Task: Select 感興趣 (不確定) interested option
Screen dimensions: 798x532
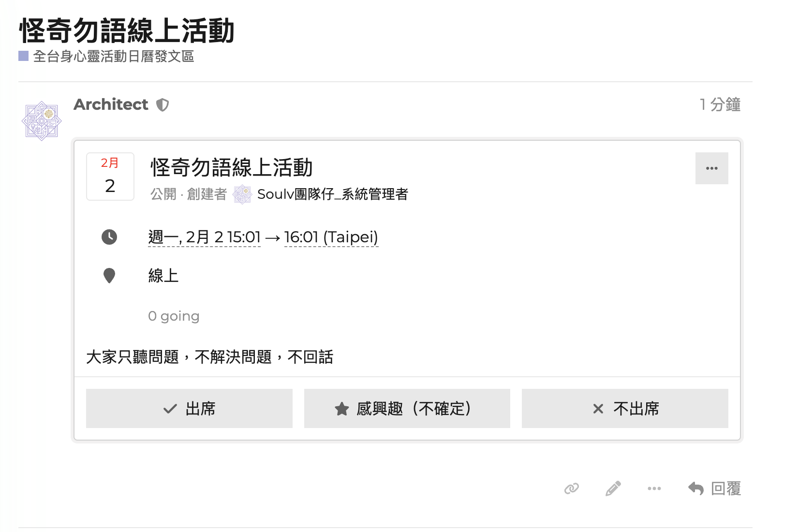Action: (x=407, y=409)
